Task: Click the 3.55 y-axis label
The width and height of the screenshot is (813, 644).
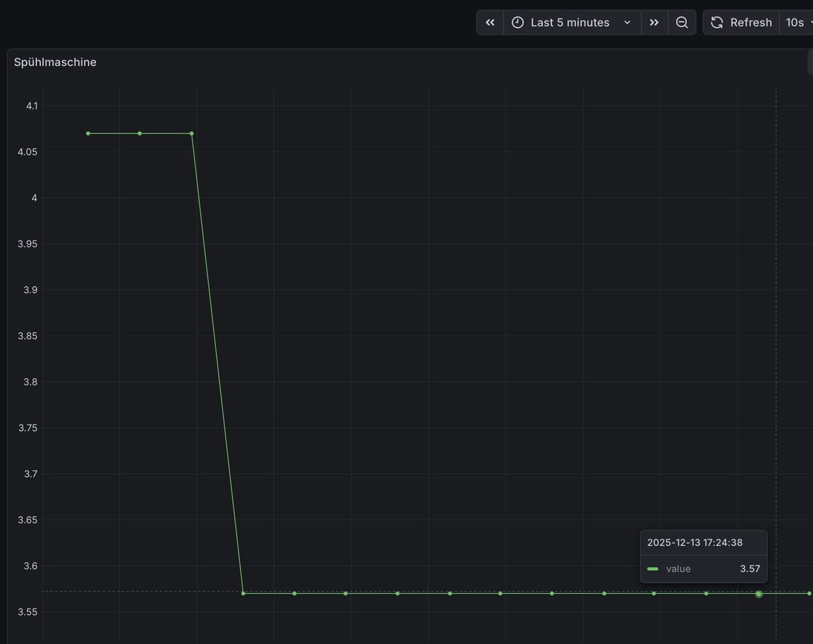Action: 28,612
